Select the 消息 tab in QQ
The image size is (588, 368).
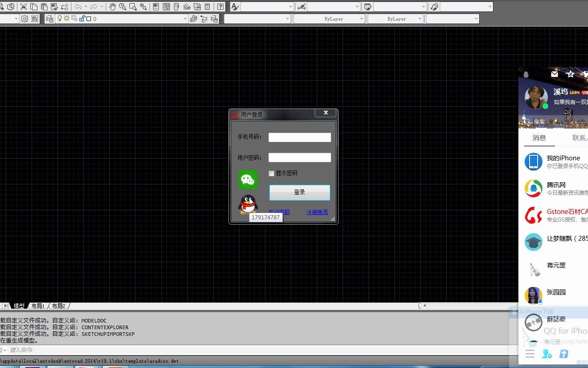point(539,138)
